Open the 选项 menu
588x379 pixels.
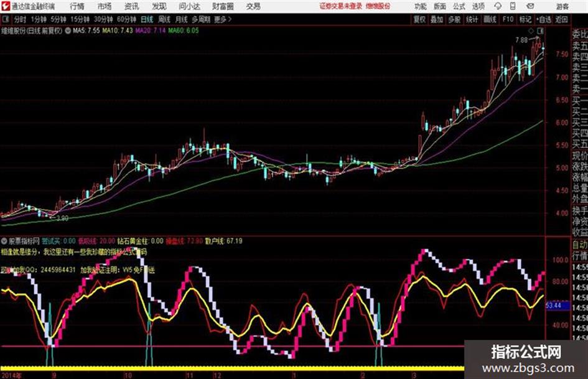478,6
